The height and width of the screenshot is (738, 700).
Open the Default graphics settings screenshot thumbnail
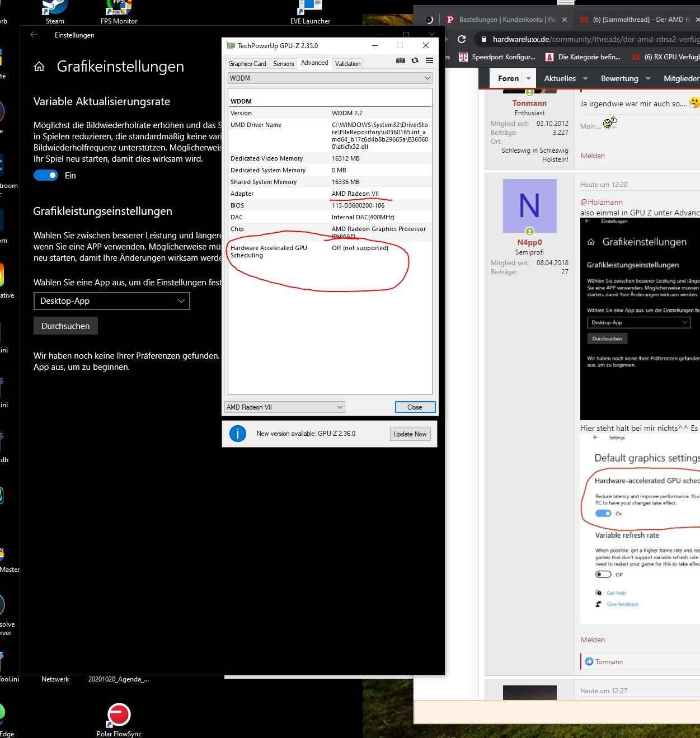(x=640, y=529)
